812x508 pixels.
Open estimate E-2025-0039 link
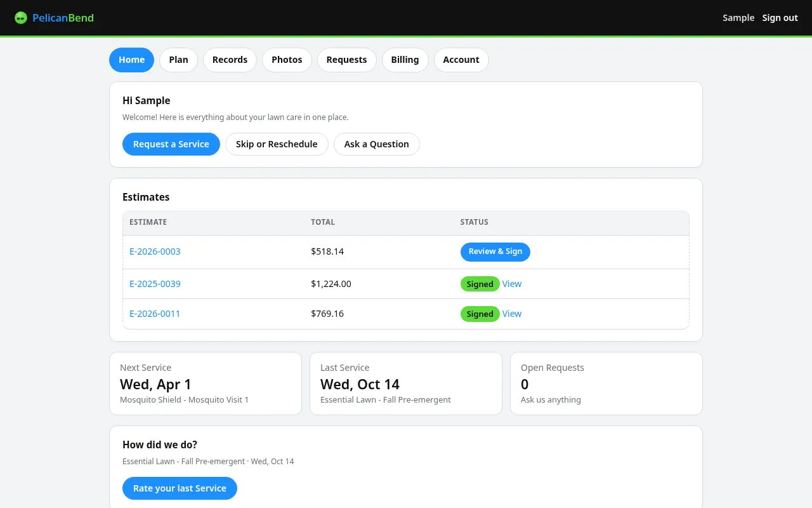[155, 284]
